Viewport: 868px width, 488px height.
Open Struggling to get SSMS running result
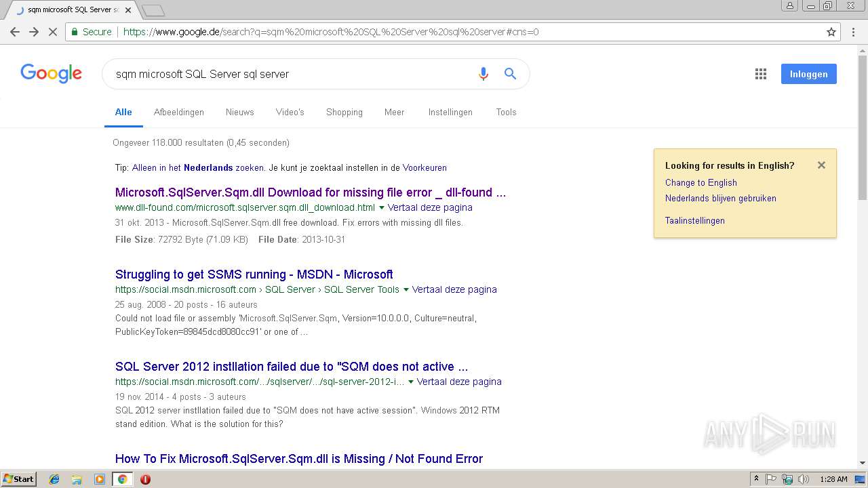(254, 274)
